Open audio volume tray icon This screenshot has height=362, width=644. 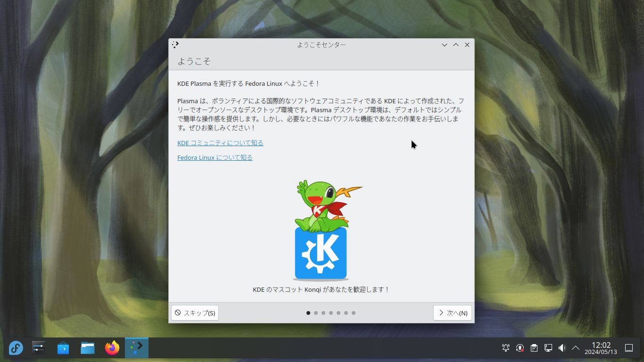(562, 348)
